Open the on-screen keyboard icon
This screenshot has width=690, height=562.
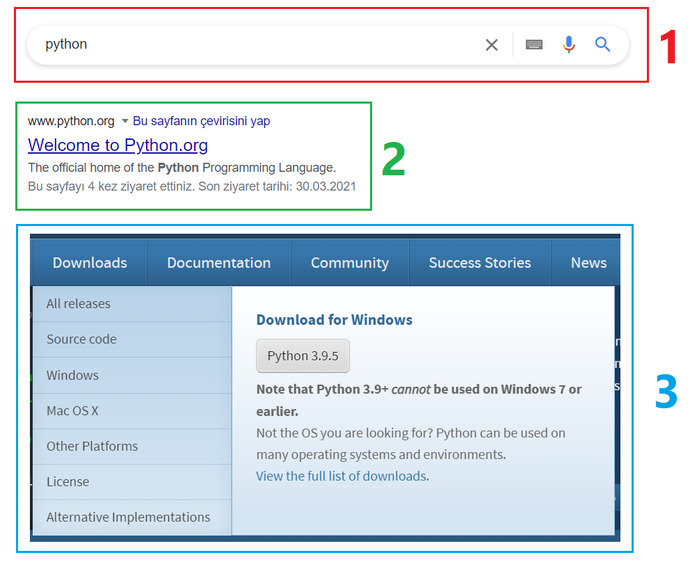pos(534,45)
